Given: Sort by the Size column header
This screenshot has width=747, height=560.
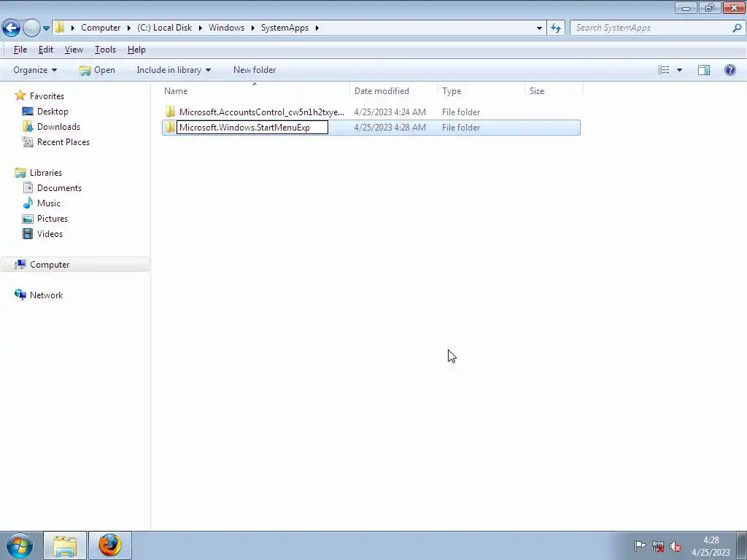Looking at the screenshot, I should point(554,91).
